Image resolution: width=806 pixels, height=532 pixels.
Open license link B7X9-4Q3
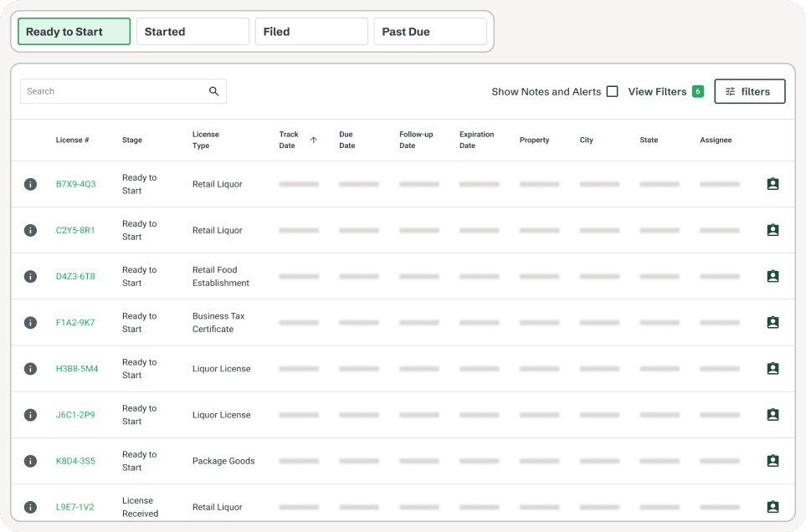pyautogui.click(x=75, y=184)
